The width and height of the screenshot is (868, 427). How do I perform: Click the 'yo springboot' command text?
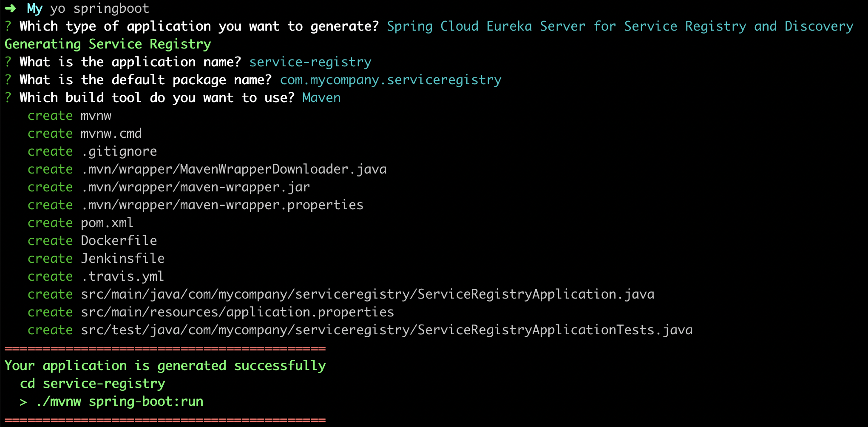click(100, 8)
